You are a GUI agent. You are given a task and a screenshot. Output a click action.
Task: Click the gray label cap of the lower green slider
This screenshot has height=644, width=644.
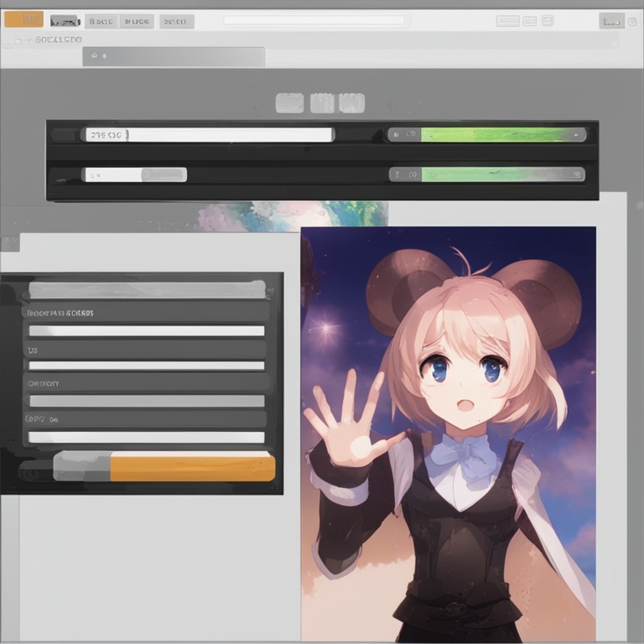coord(405,174)
